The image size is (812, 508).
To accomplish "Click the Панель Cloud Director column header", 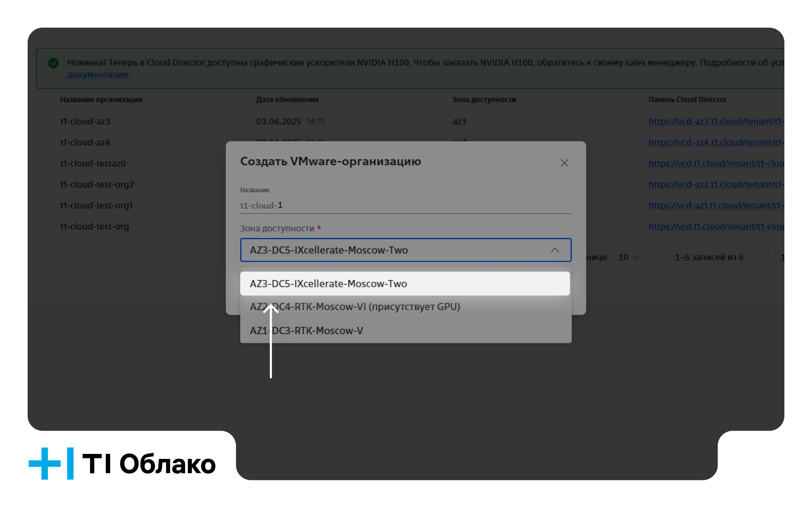I will [x=687, y=99].
